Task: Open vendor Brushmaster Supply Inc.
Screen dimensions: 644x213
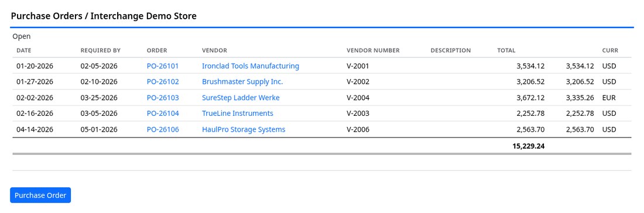Action: (242, 82)
